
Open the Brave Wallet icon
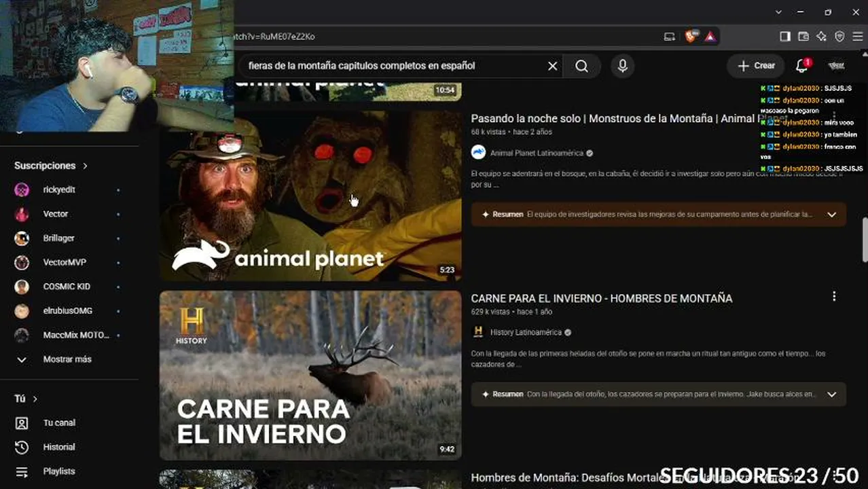[803, 37]
